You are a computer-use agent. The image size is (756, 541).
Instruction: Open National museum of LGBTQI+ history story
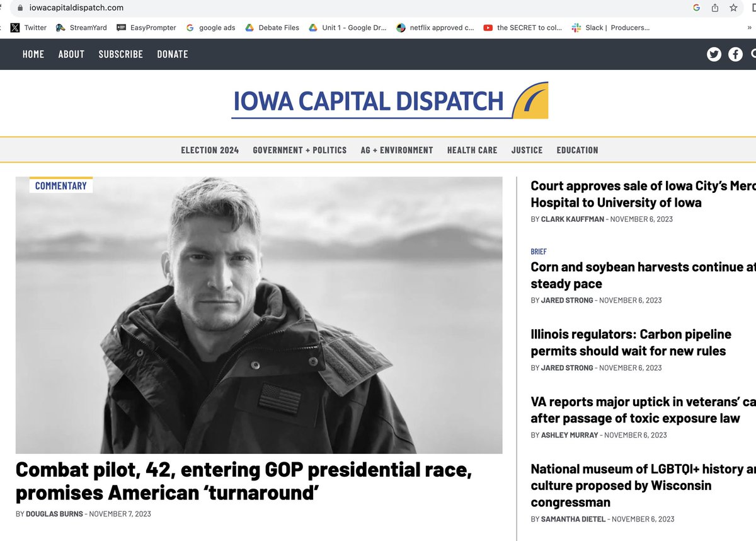click(643, 486)
